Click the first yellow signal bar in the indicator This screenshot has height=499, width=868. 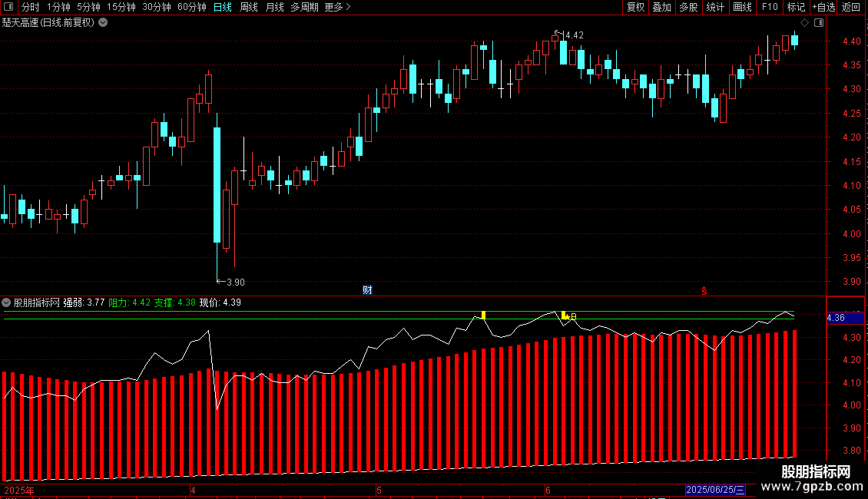click(483, 316)
